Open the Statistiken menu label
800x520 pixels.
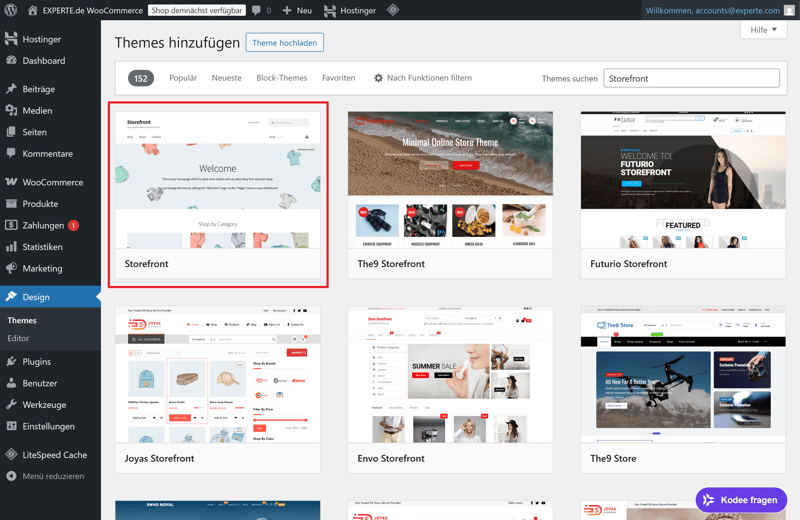42,246
